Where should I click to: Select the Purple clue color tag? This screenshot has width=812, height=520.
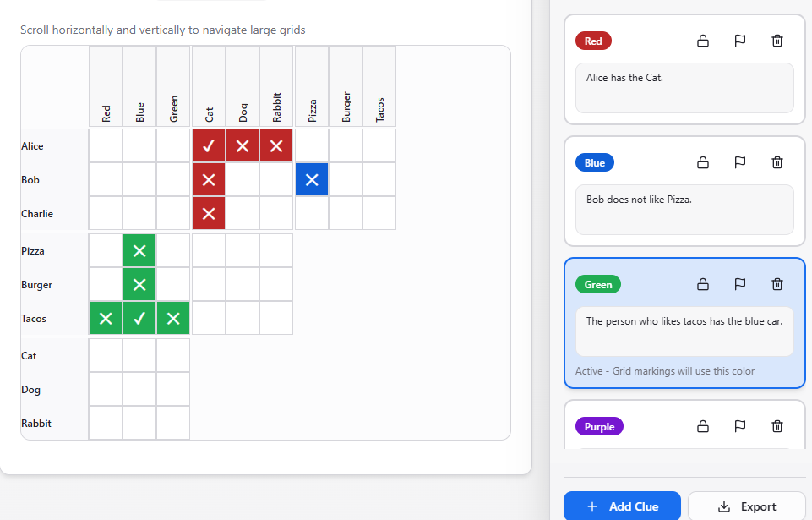click(x=599, y=426)
